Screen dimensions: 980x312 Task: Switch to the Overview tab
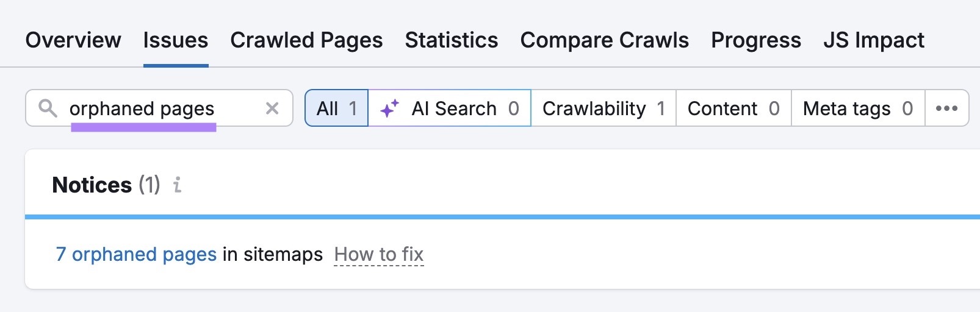73,40
